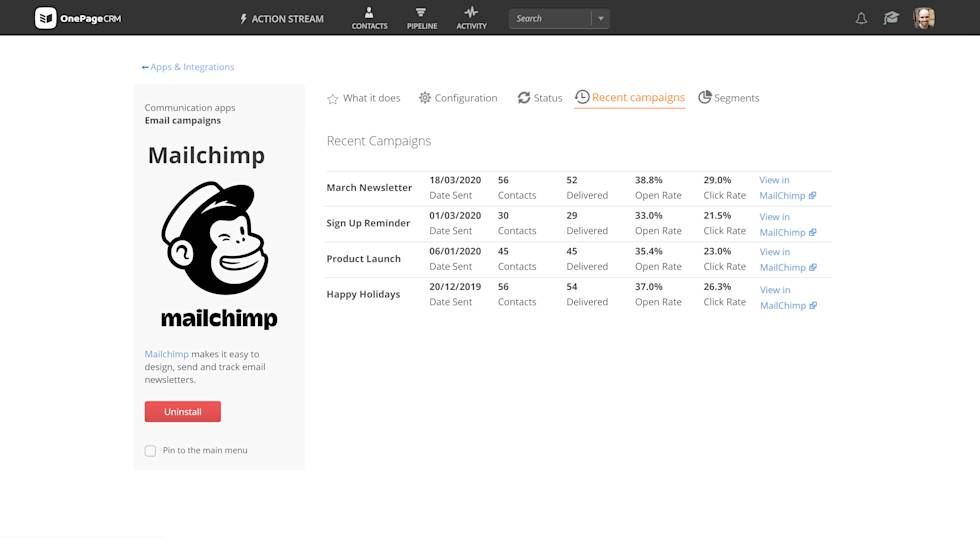
Task: Click the external link icon for Sign Up Reminder
Action: coord(812,232)
